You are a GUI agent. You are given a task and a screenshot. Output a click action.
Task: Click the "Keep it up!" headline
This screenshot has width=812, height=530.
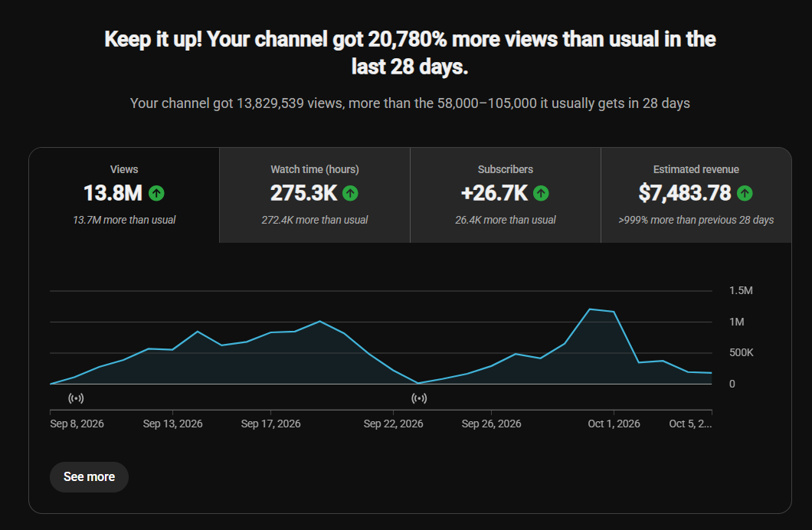(x=410, y=53)
